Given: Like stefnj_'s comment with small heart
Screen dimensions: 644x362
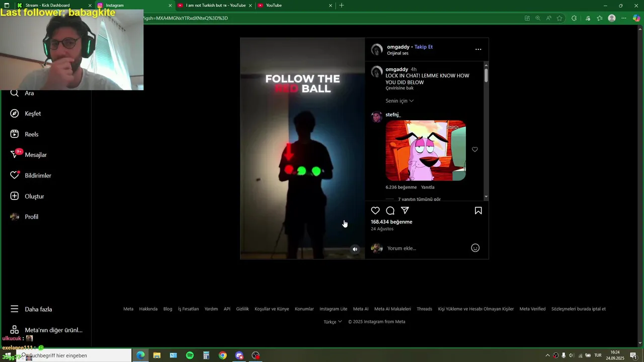Looking at the screenshot, I should coord(474,149).
